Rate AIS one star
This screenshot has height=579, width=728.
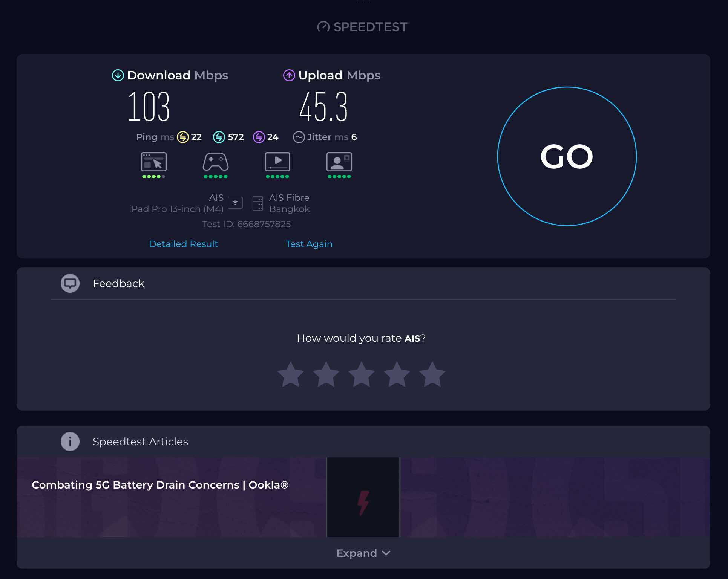coord(291,374)
